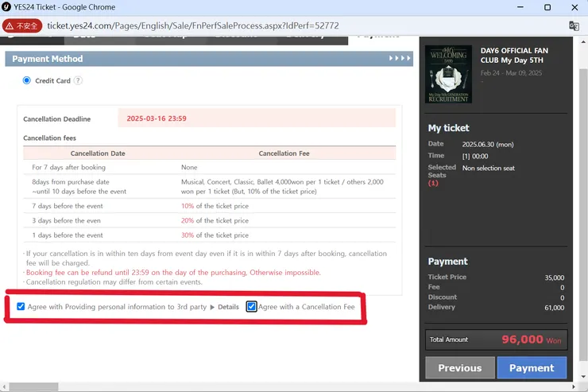Click the Cancellation Fee column header

[284, 153]
